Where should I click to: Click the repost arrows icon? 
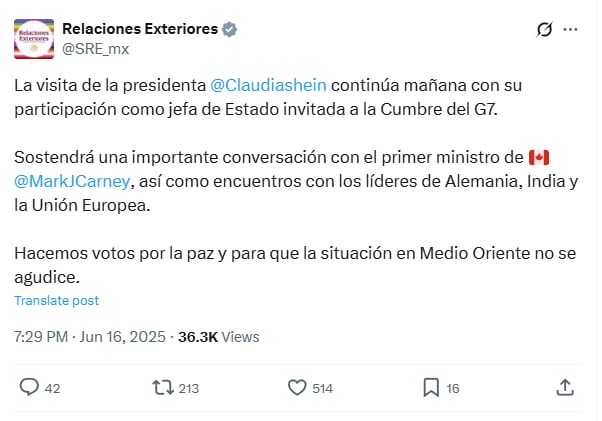pyautogui.click(x=160, y=387)
